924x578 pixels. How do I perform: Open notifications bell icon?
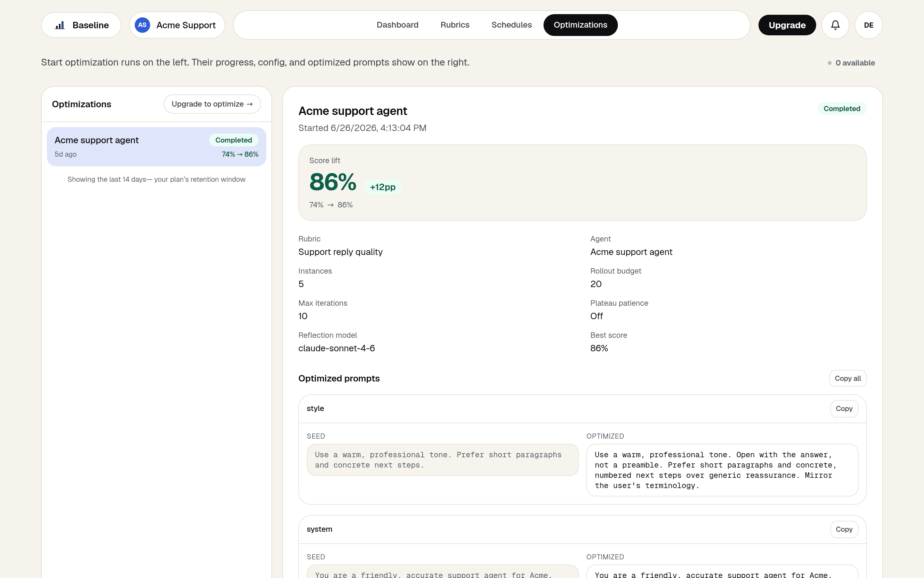tap(835, 25)
